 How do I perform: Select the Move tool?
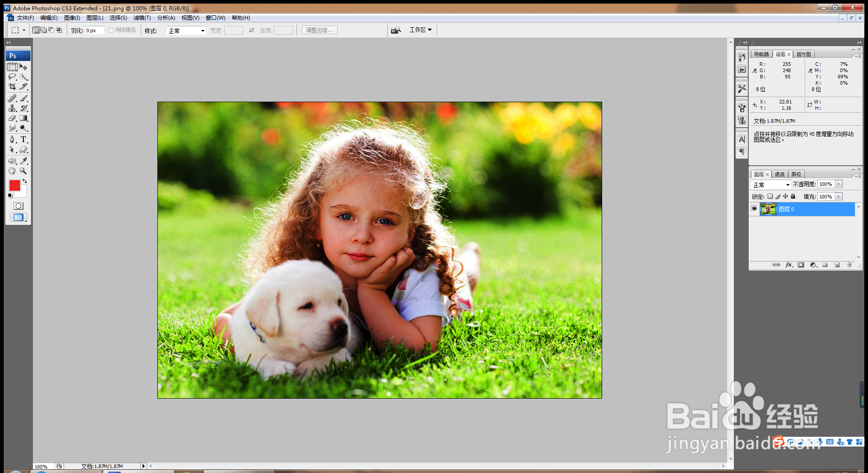[x=24, y=67]
